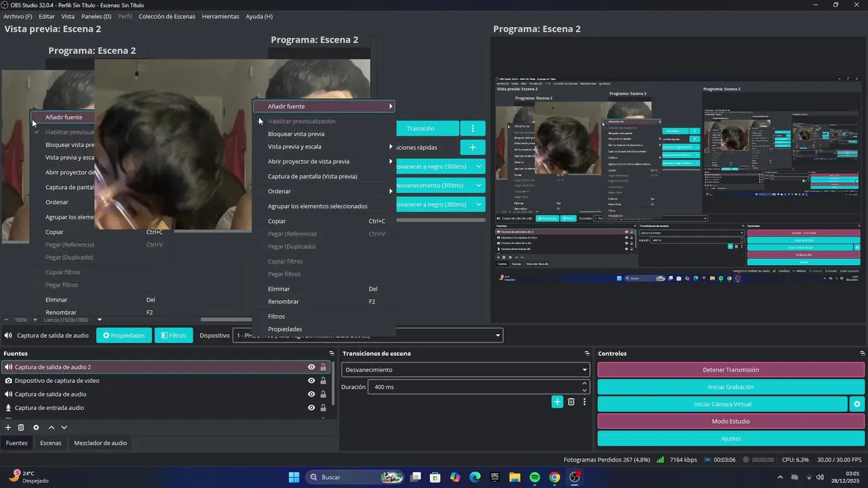The image size is (868, 488).
Task: Open the Archivo menu
Action: 18,16
